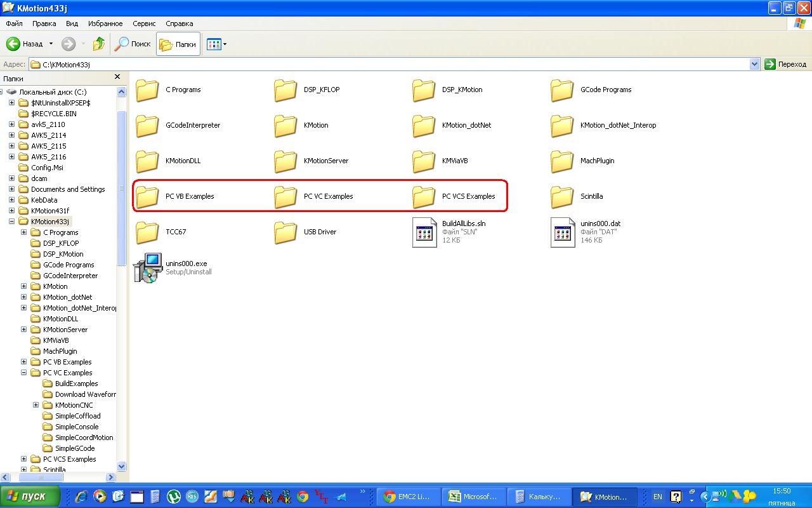Select the KMotionDLL folder in file pane
812x508 pixels.
[147, 161]
